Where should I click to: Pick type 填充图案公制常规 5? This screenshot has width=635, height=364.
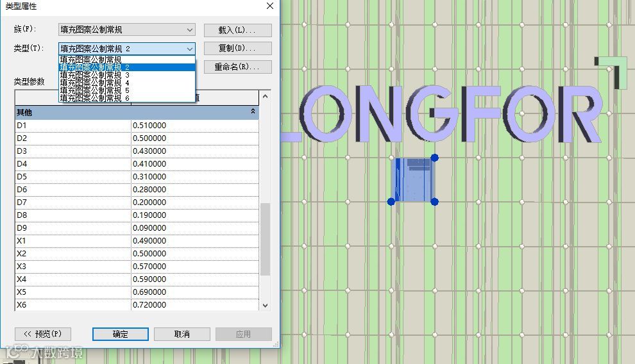127,90
